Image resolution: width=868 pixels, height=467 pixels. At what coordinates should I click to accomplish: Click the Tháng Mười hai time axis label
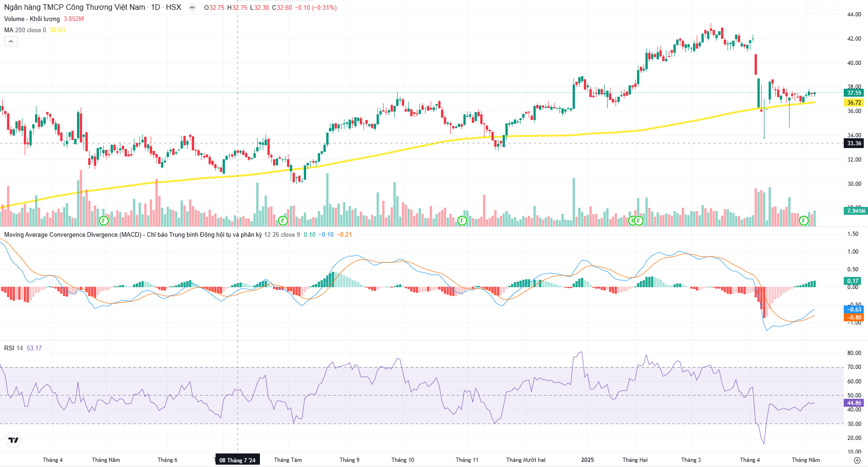[526, 460]
